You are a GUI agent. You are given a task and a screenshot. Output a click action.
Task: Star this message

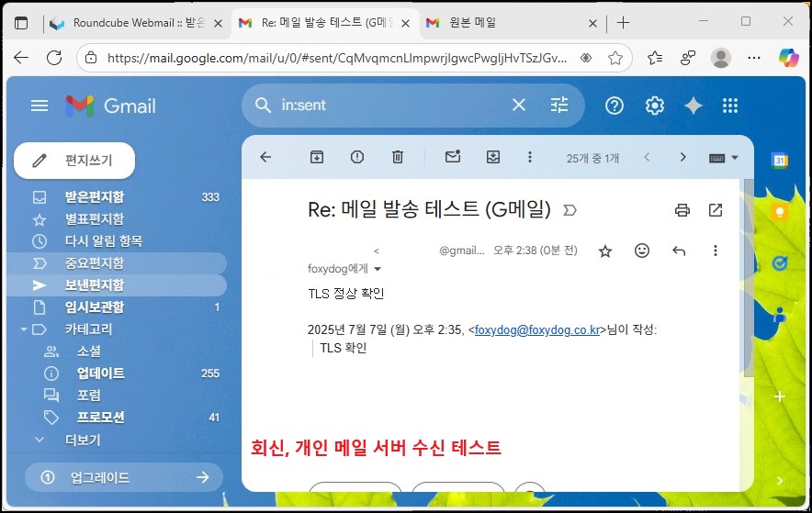(604, 251)
